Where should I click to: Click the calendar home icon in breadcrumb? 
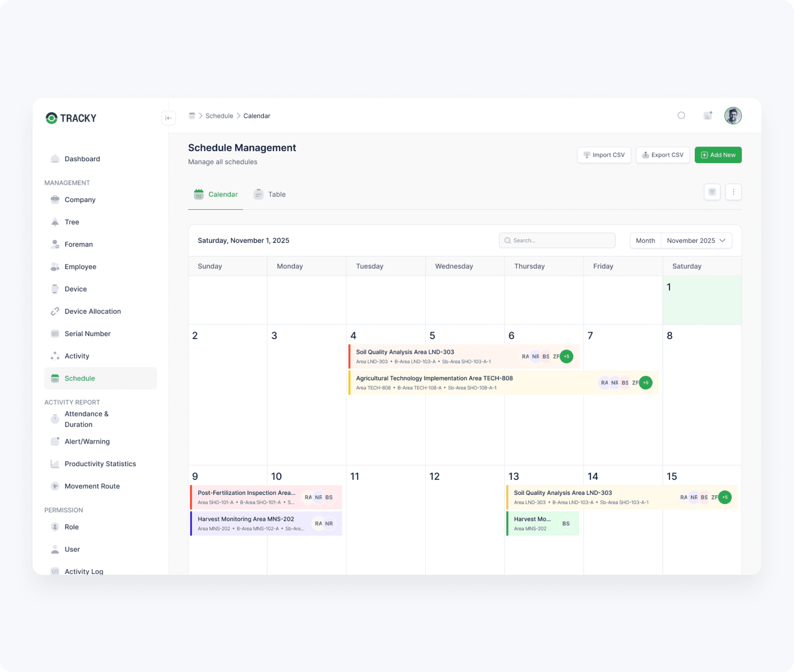click(x=192, y=116)
